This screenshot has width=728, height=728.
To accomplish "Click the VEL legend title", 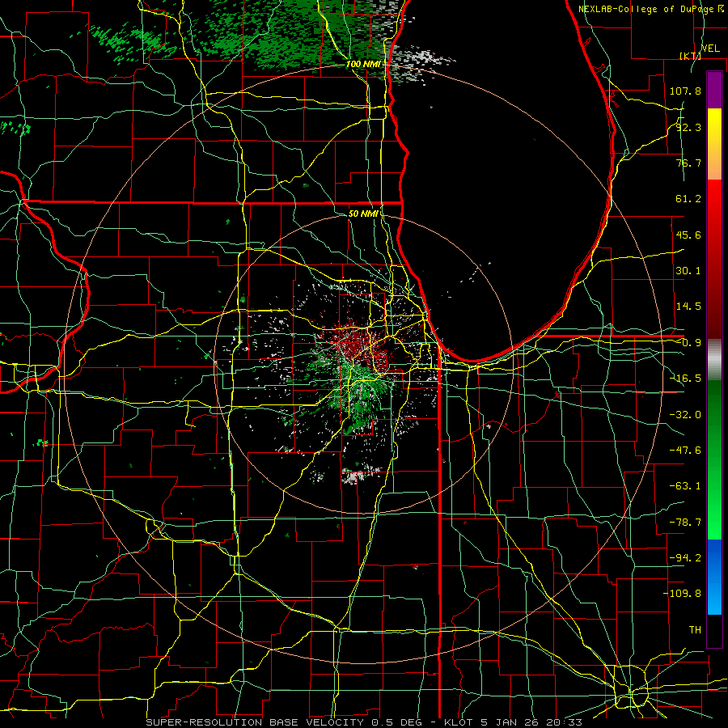I will click(711, 49).
